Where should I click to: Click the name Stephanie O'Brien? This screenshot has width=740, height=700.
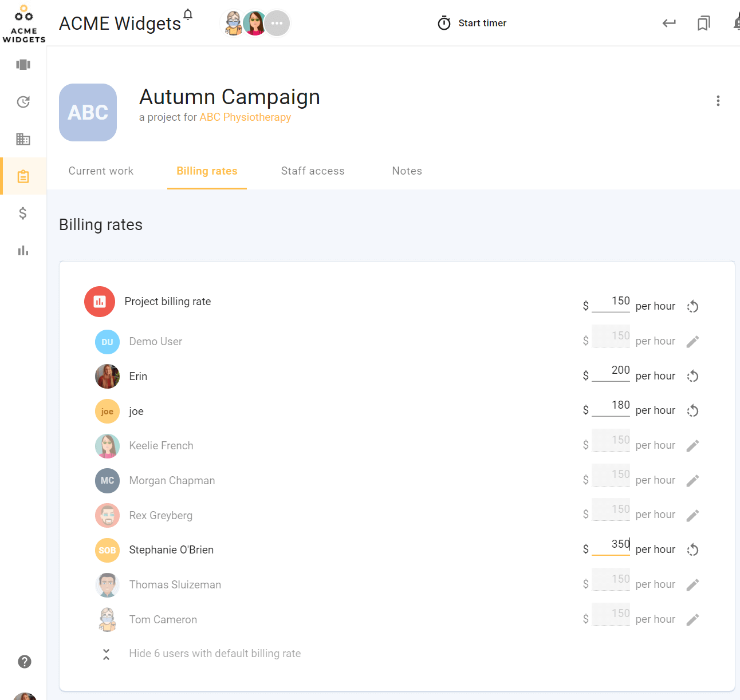pos(171,550)
